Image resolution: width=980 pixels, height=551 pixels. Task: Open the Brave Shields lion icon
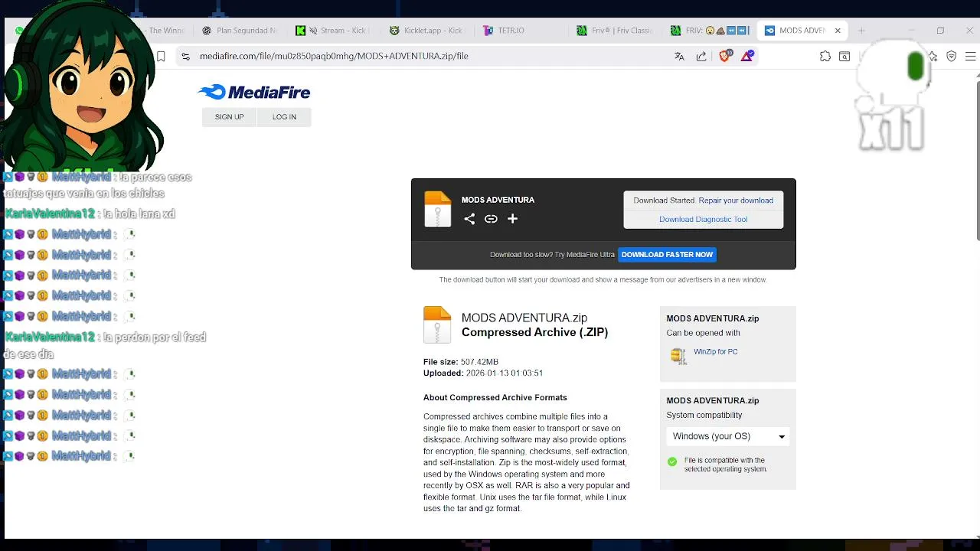point(724,56)
